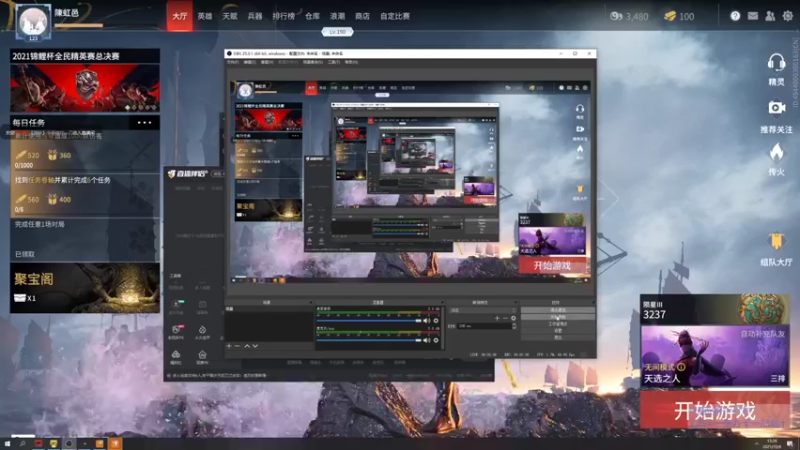Open the 商店 shop tab

pyautogui.click(x=362, y=16)
